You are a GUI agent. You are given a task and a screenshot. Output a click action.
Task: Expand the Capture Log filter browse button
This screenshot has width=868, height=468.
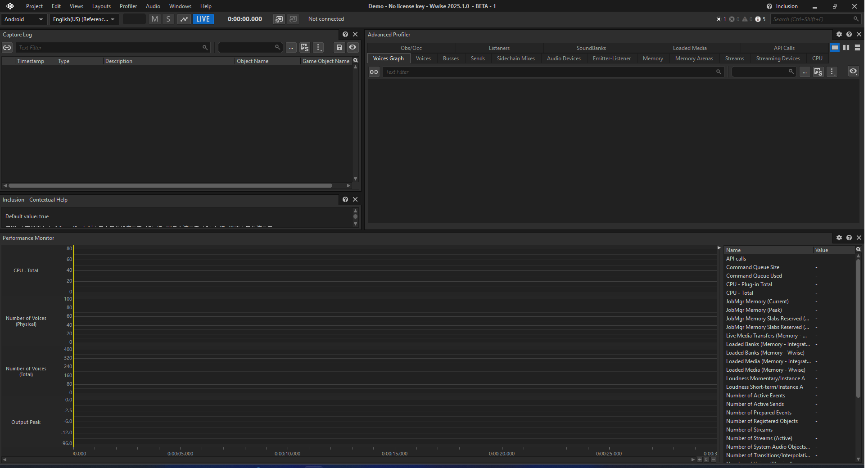291,47
